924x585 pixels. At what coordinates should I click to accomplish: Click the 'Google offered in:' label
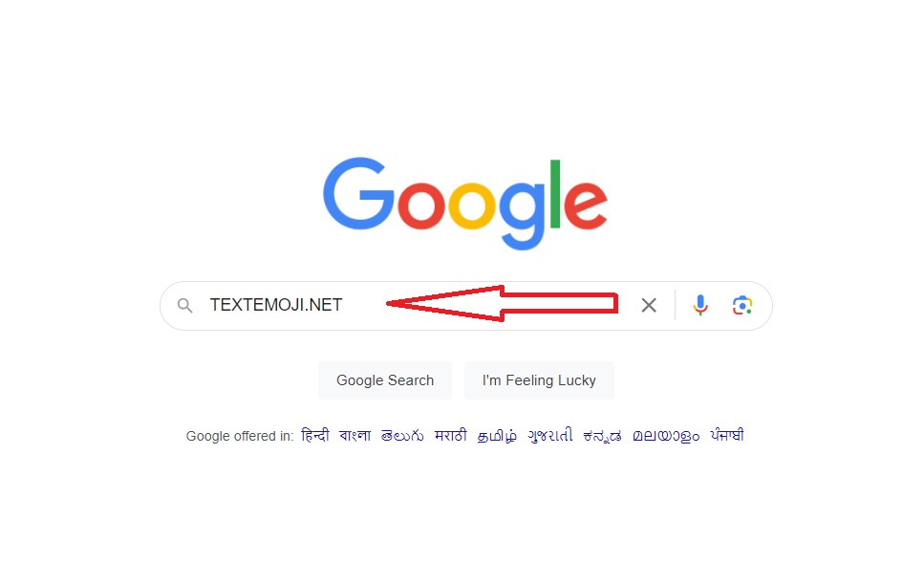(x=239, y=436)
